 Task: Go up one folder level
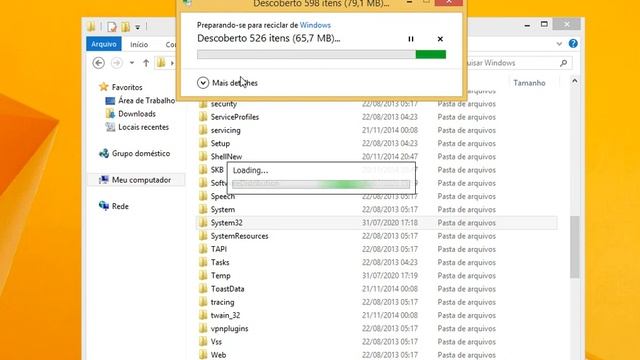click(x=146, y=63)
